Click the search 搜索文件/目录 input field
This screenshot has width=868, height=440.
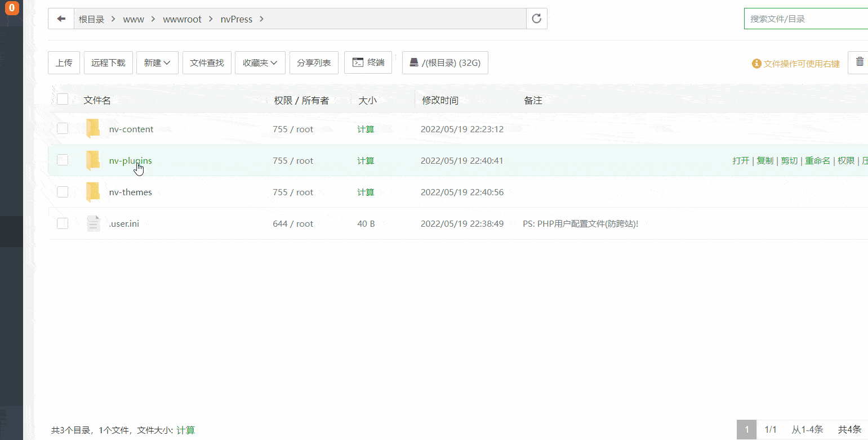point(806,19)
